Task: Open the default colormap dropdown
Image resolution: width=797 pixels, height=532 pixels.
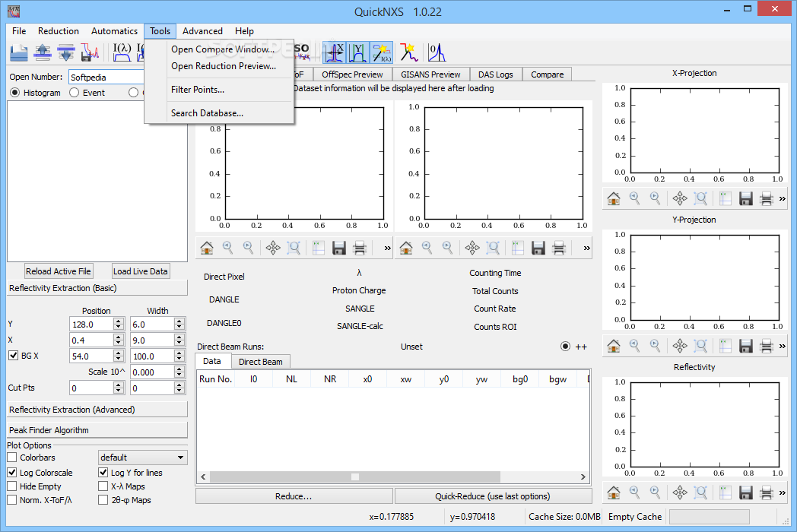Action: click(x=142, y=458)
